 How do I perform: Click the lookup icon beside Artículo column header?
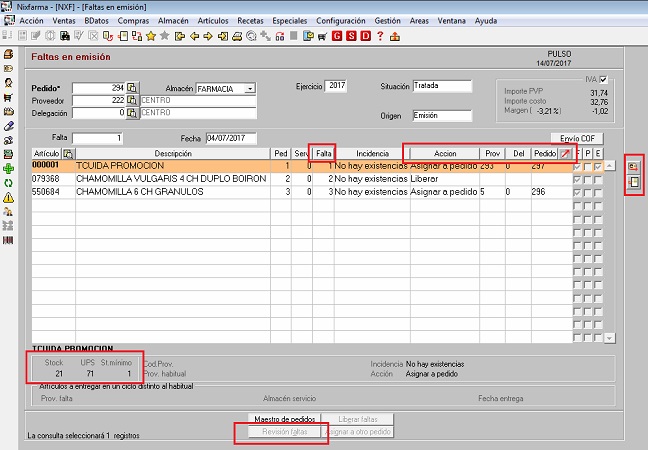coord(68,154)
